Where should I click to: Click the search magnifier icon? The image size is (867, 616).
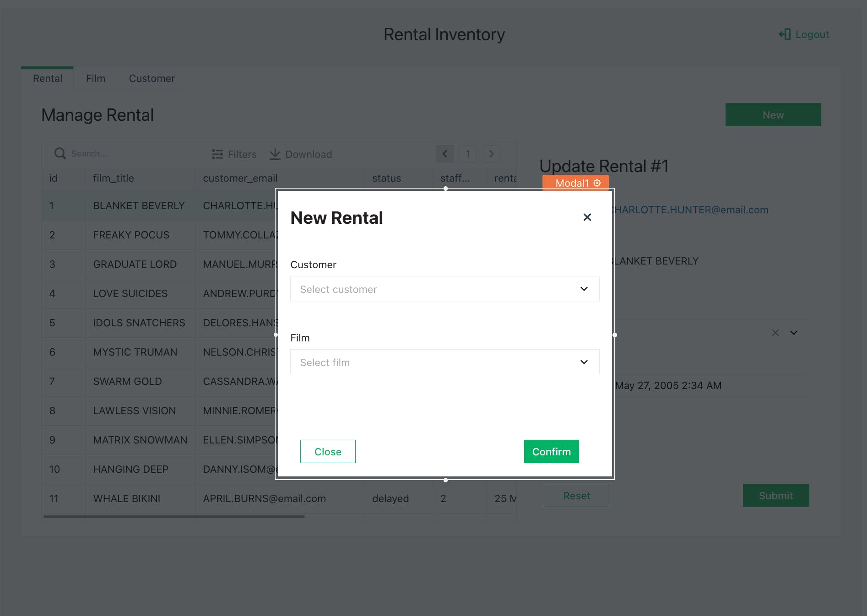(60, 154)
